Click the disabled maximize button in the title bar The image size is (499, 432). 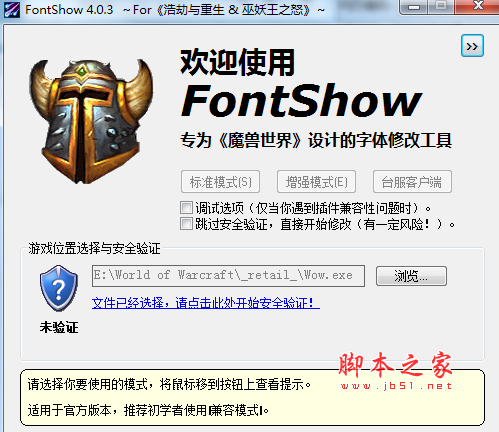441,6
